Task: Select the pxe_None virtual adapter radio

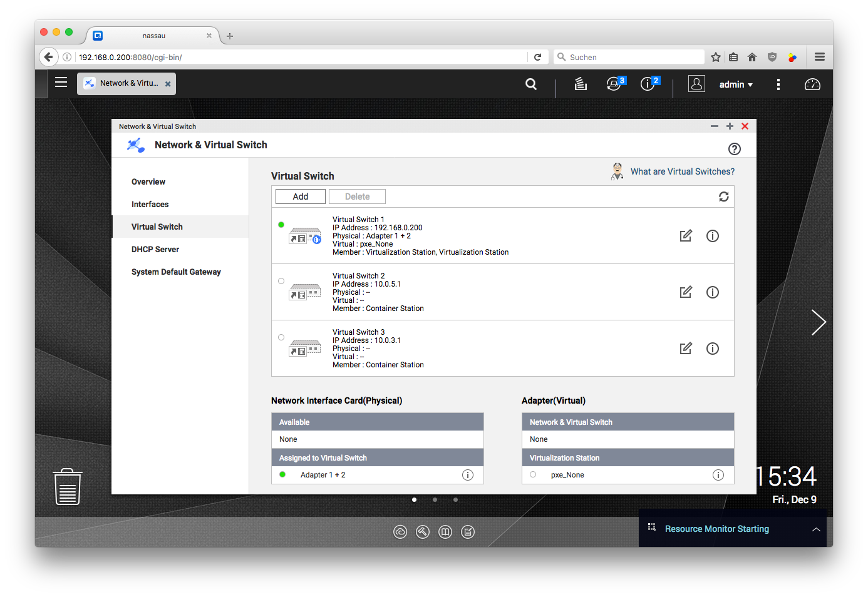Action: pos(533,475)
